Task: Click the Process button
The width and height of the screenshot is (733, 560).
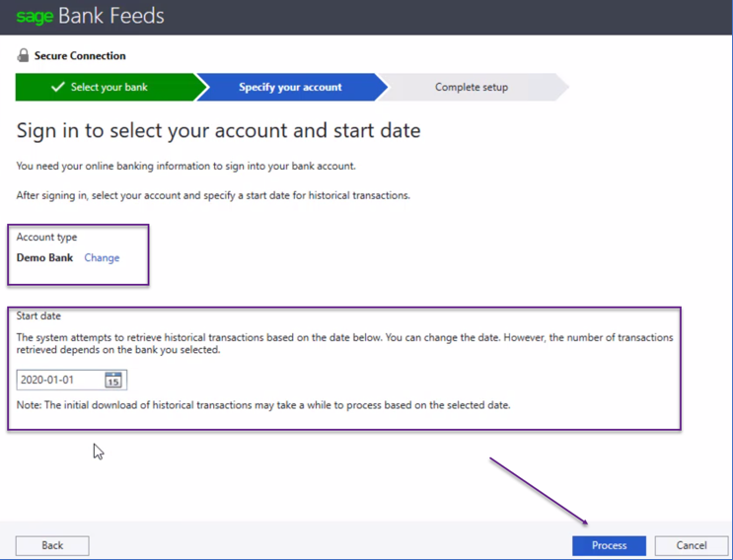Action: [609, 545]
